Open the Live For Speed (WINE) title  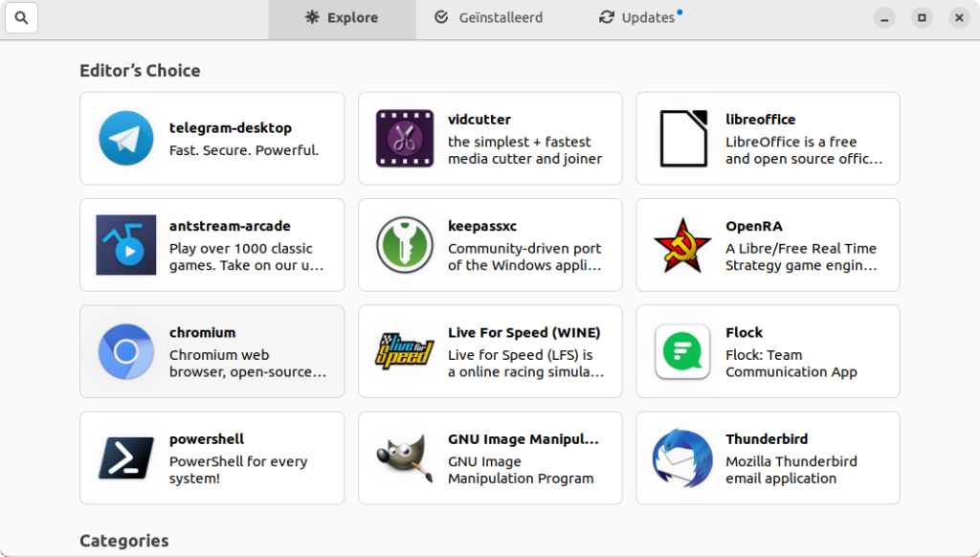pyautogui.click(x=524, y=333)
